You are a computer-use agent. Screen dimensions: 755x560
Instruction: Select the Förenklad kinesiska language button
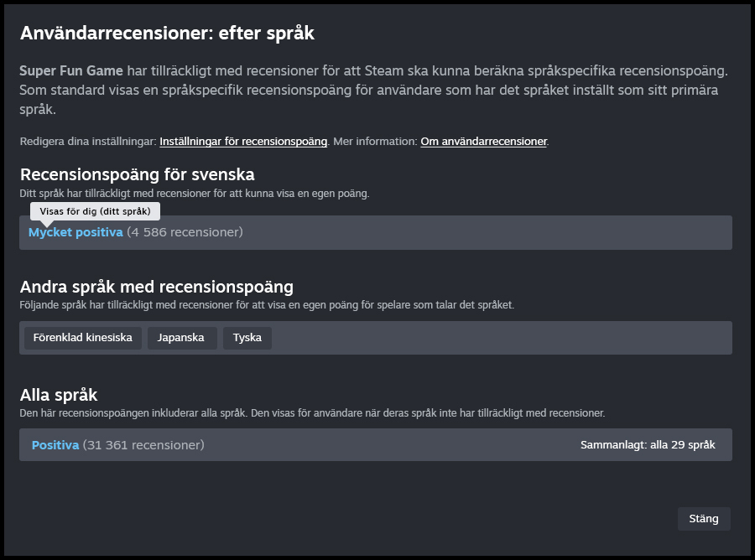pyautogui.click(x=82, y=338)
